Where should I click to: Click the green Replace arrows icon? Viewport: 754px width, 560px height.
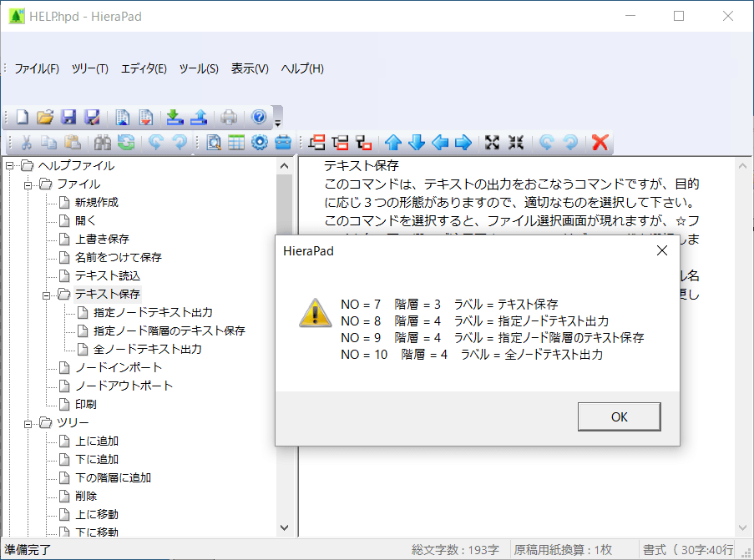pos(126,142)
